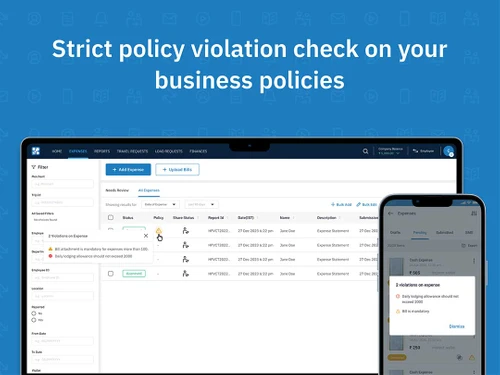
Task: Sort by the Name column header
Action: [286, 218]
